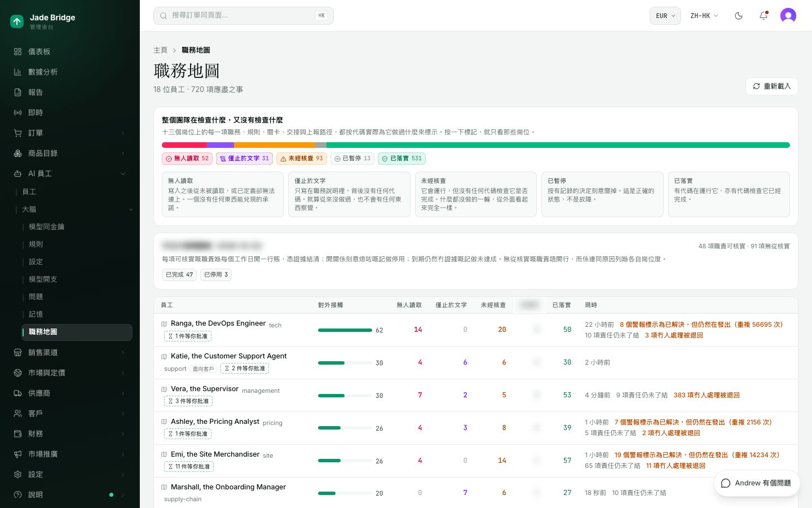Open 數據分析 analytics in sidebar

[x=70, y=72]
